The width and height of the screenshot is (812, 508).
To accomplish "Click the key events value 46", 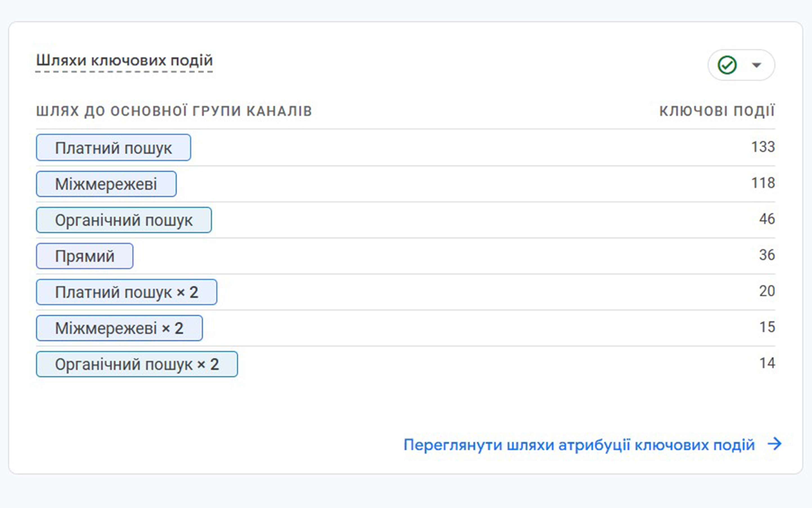I will (x=767, y=219).
